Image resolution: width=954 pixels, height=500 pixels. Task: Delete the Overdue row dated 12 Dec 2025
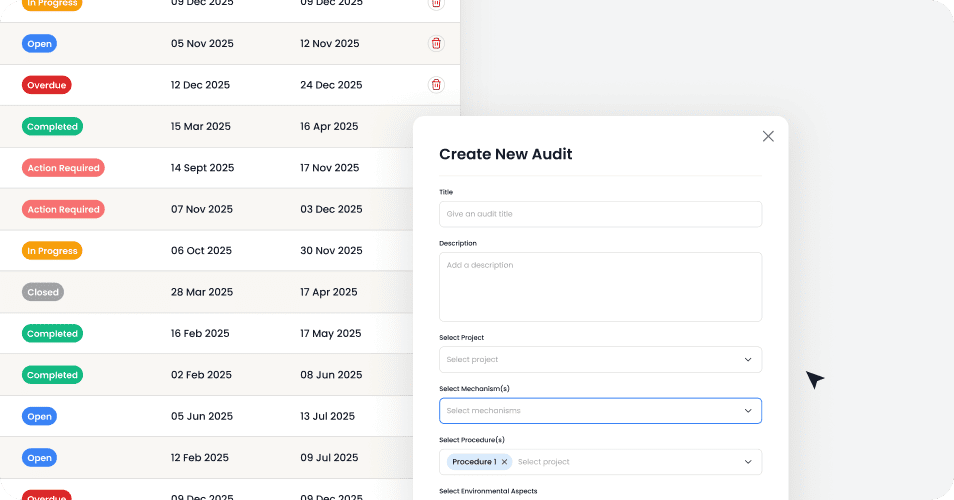pos(436,85)
